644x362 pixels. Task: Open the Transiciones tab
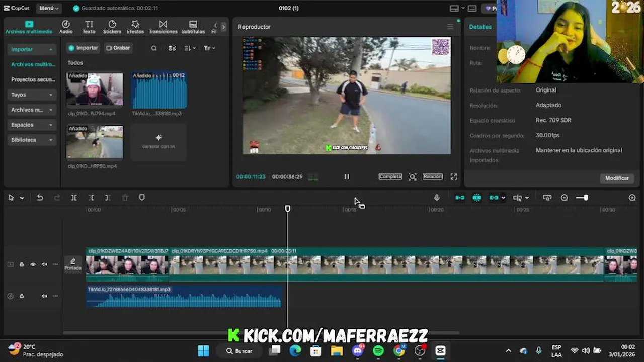[x=163, y=27]
